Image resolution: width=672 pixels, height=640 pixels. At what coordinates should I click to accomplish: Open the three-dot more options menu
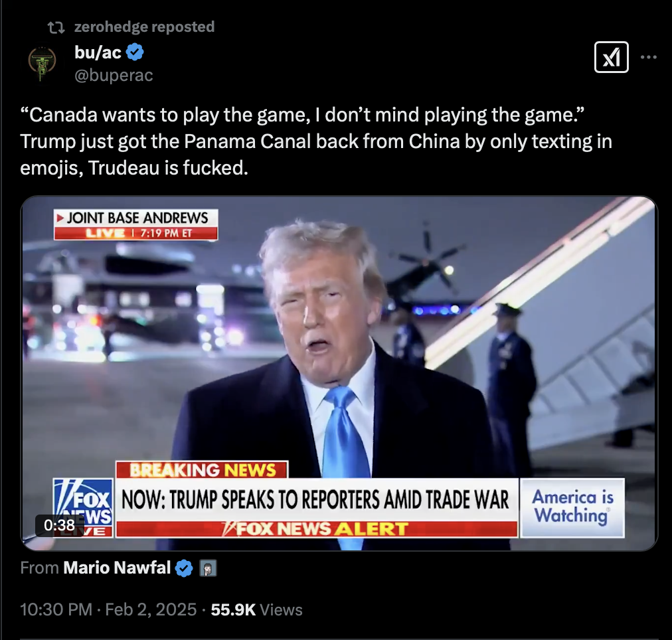pyautogui.click(x=649, y=57)
